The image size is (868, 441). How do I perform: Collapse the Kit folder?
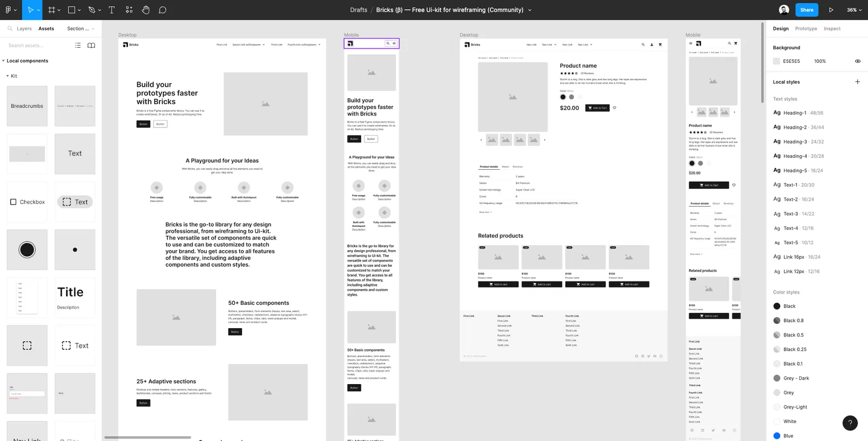coord(8,76)
